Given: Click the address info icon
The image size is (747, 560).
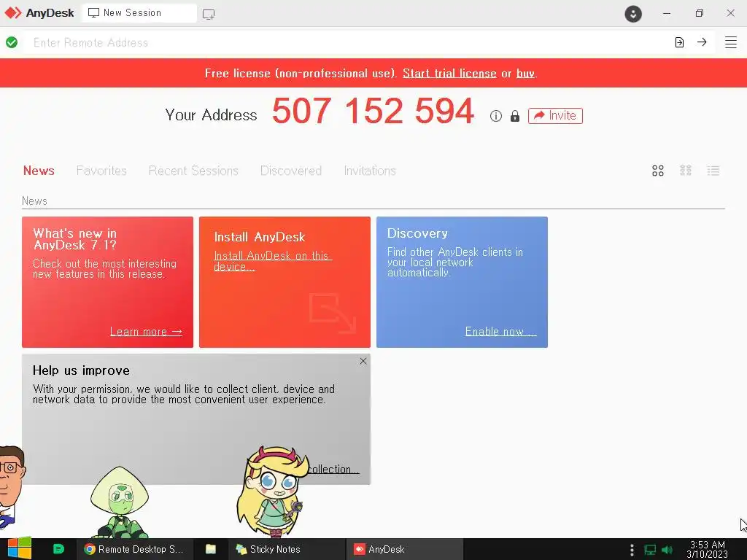Looking at the screenshot, I should pos(496,116).
